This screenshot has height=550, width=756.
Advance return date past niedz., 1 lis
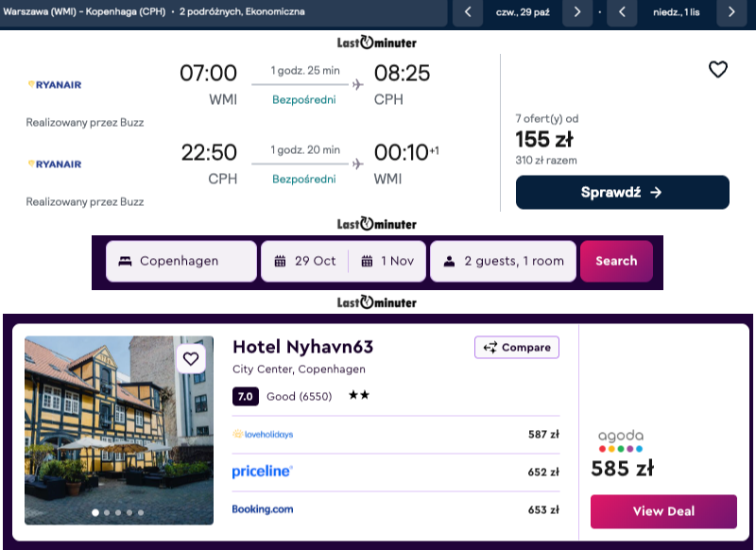point(731,12)
